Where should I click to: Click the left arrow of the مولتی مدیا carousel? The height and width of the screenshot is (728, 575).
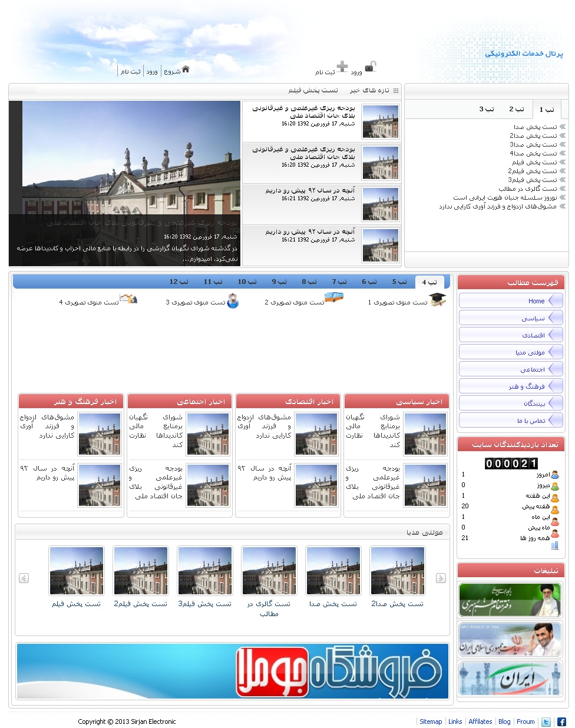click(24, 578)
